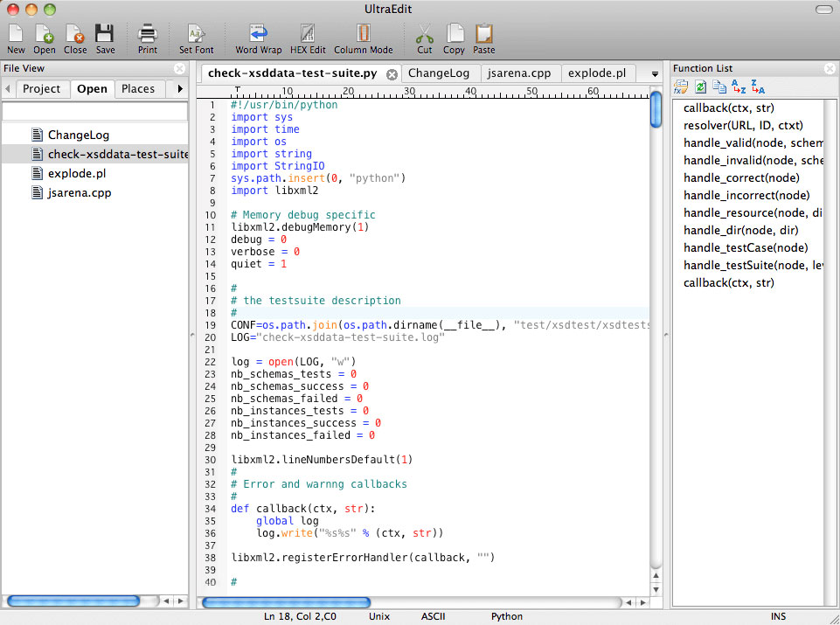Click the ASCII encoding status entry

(x=433, y=616)
